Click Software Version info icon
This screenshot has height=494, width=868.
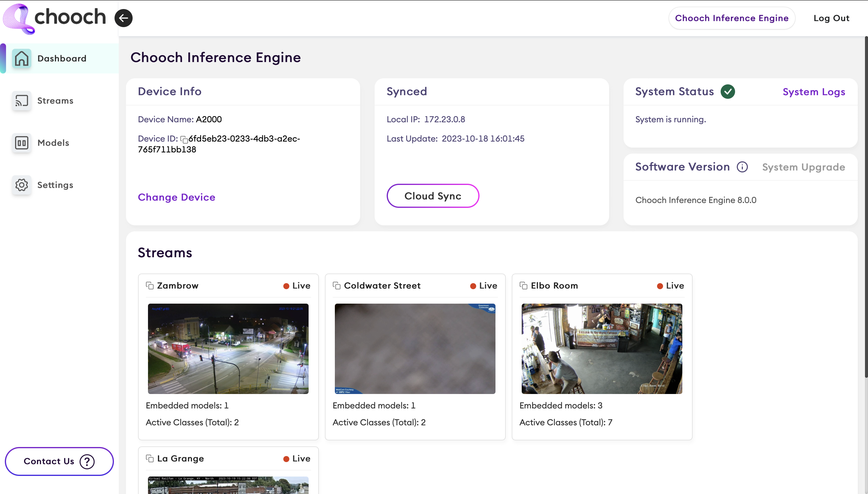[742, 167]
